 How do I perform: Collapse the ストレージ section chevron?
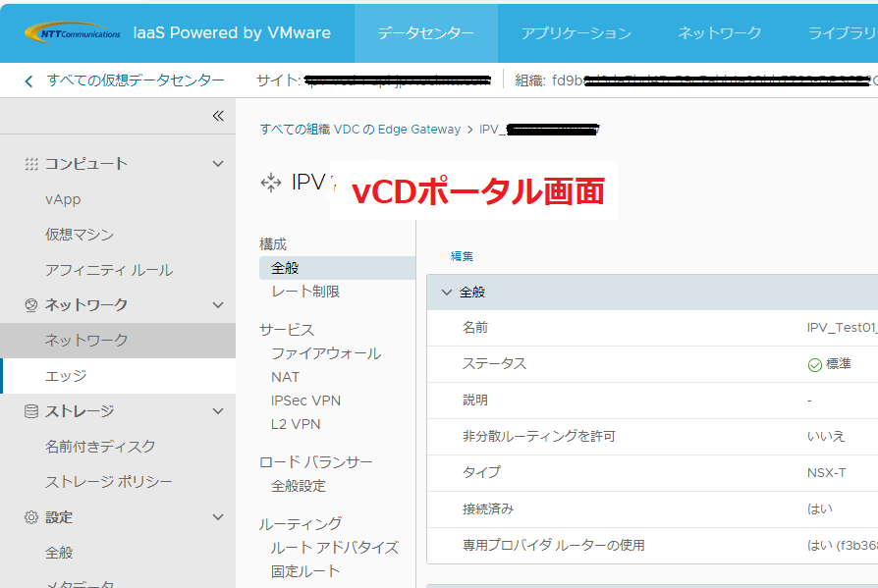click(218, 411)
